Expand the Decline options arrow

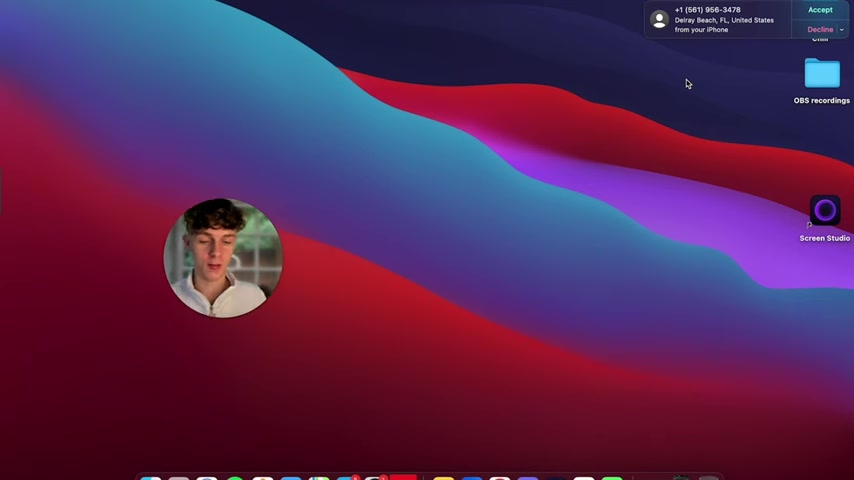(x=841, y=30)
